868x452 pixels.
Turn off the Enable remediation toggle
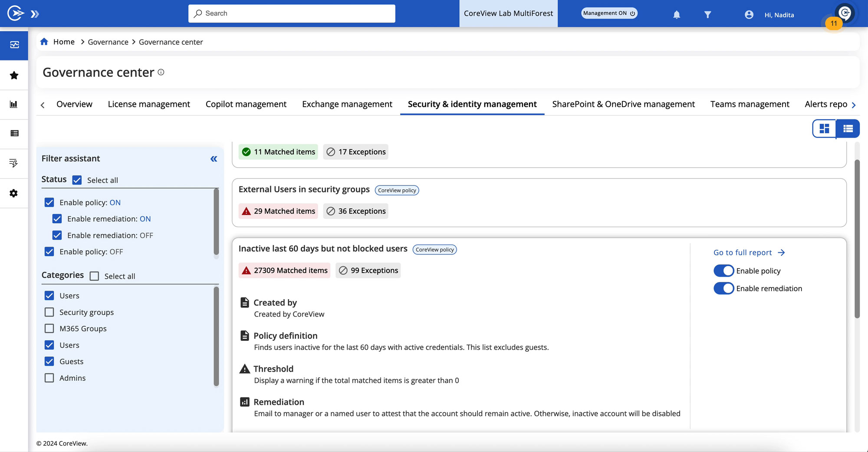723,288
